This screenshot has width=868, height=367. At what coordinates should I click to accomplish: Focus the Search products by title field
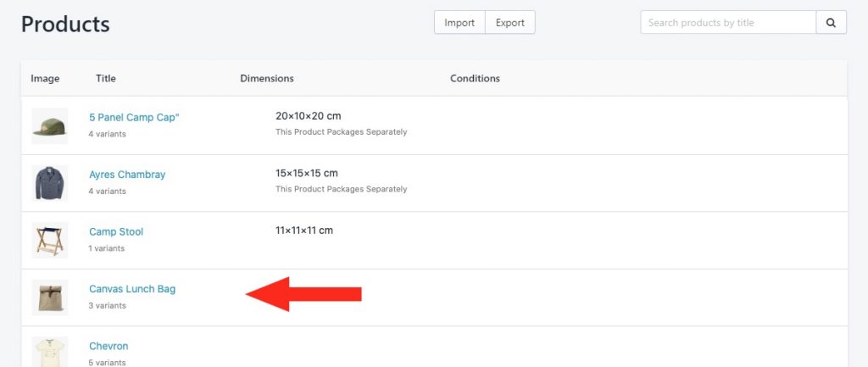[x=728, y=23]
